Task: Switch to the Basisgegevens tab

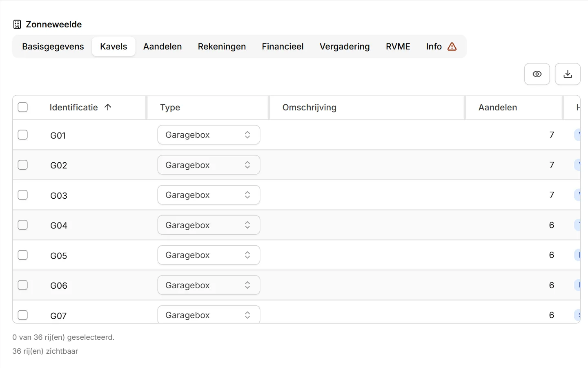Action: (53, 47)
